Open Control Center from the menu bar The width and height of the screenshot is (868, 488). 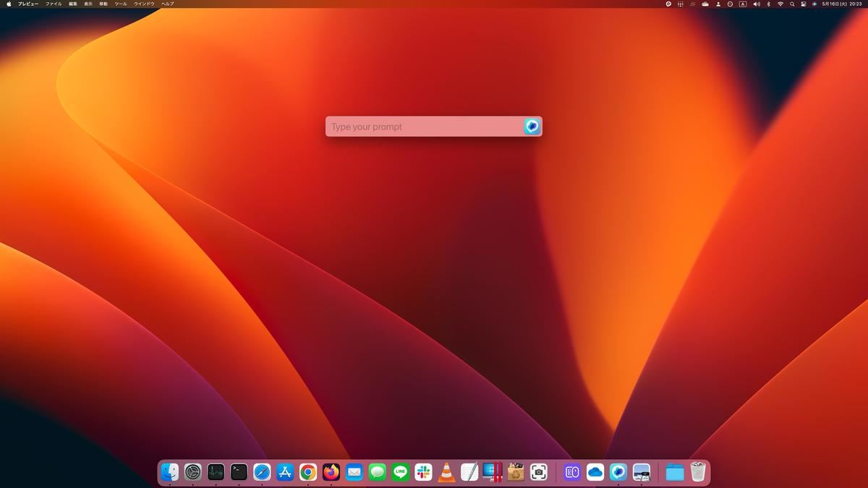(x=803, y=4)
